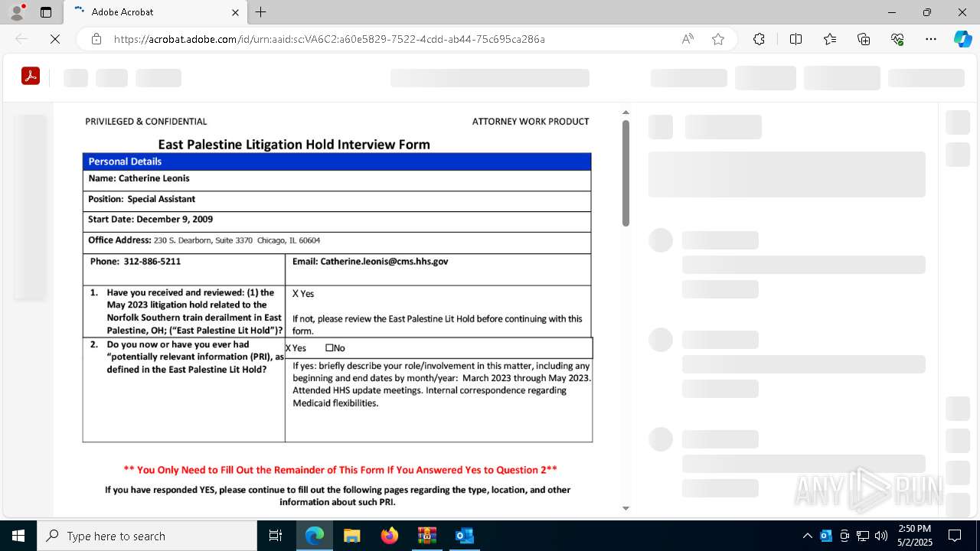Screen dimensions: 980x551
Task: Activate Read aloud icon in address bar
Action: (688, 39)
